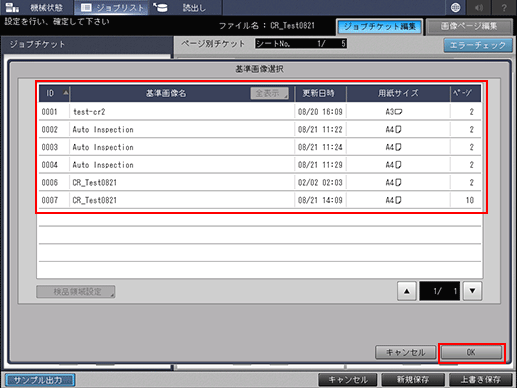Open the 読出し recall tab
The width and height of the screenshot is (517, 388).
[x=185, y=7]
